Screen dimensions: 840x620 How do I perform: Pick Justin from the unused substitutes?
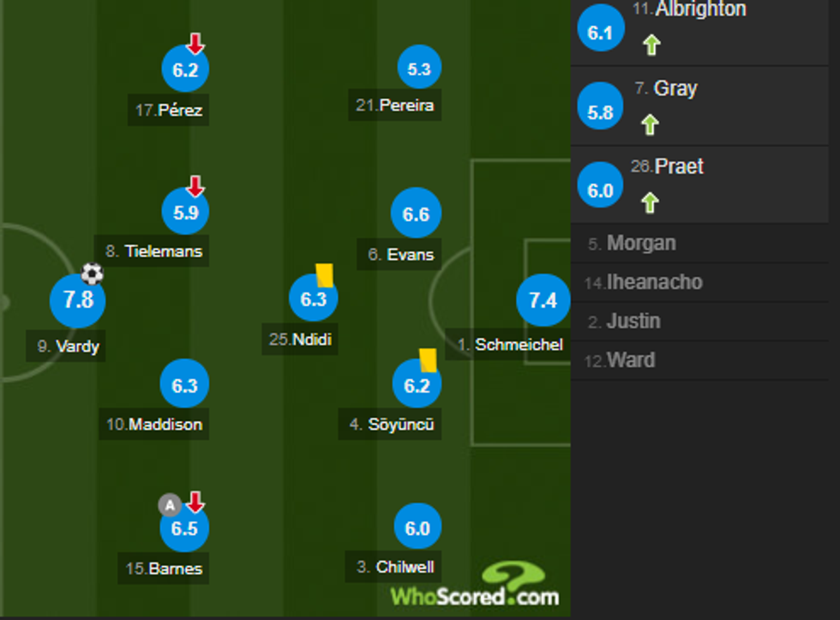tap(633, 322)
